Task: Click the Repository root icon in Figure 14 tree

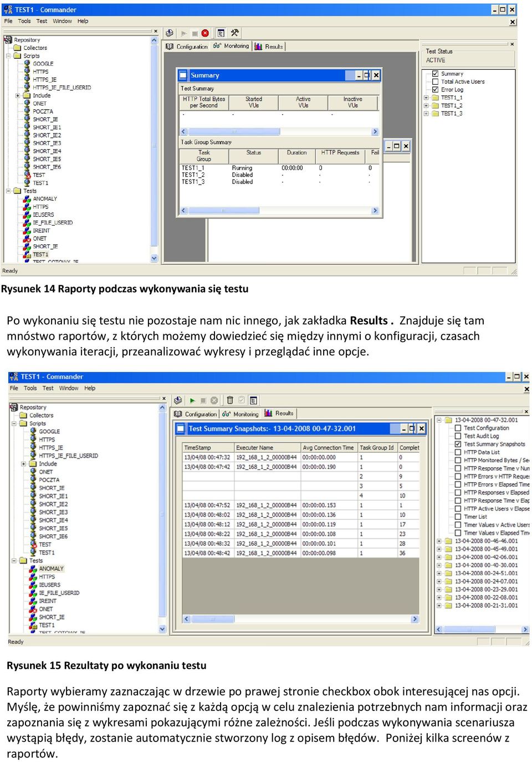Action: coord(8,40)
